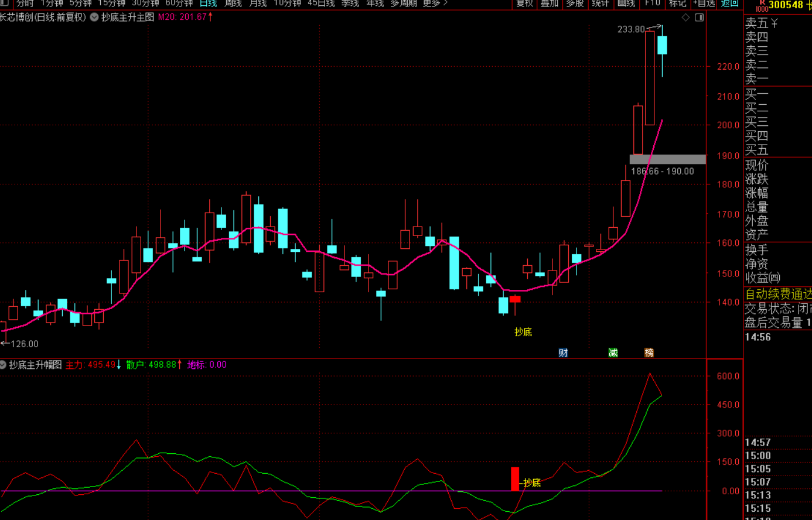Add stock via +自选 button
The image size is (812, 520).
click(x=704, y=4)
